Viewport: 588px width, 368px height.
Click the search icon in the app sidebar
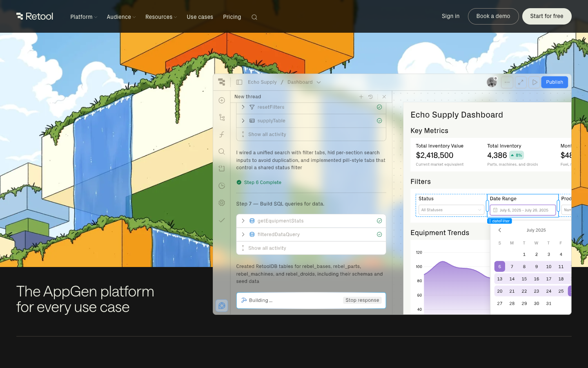222,152
